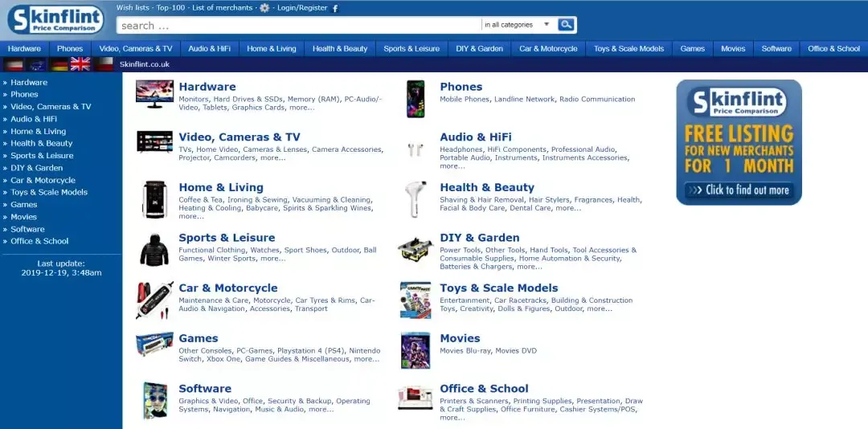Open Hardware via monitor thumbnail
Viewport: 868px width, 429px height.
[x=154, y=94]
